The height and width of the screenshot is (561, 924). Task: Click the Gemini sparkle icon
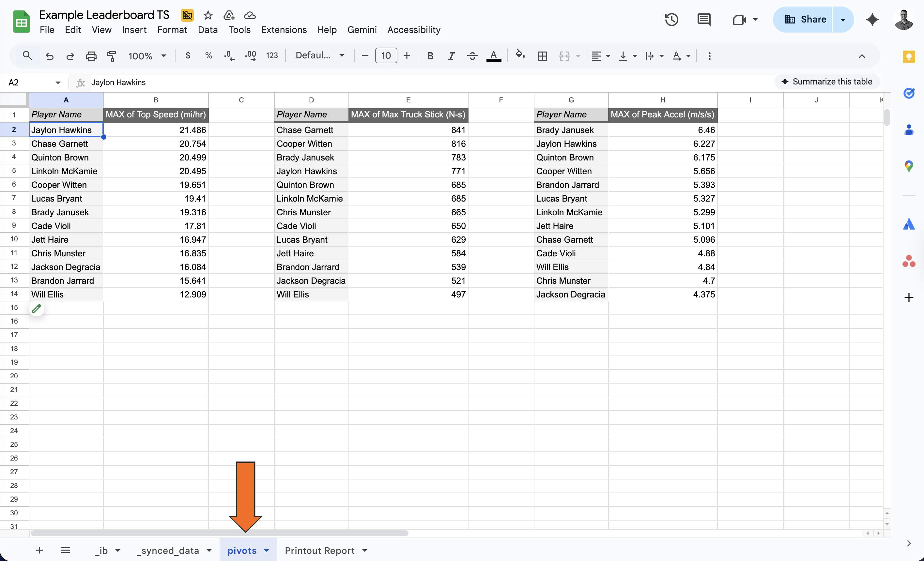[x=873, y=20]
